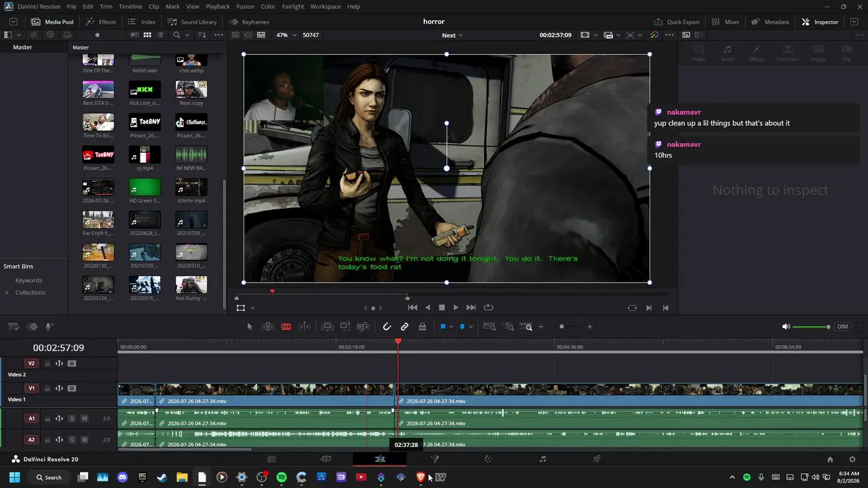Open Steam from the Windows taskbar
Screen dimensions: 868x488
click(162, 477)
